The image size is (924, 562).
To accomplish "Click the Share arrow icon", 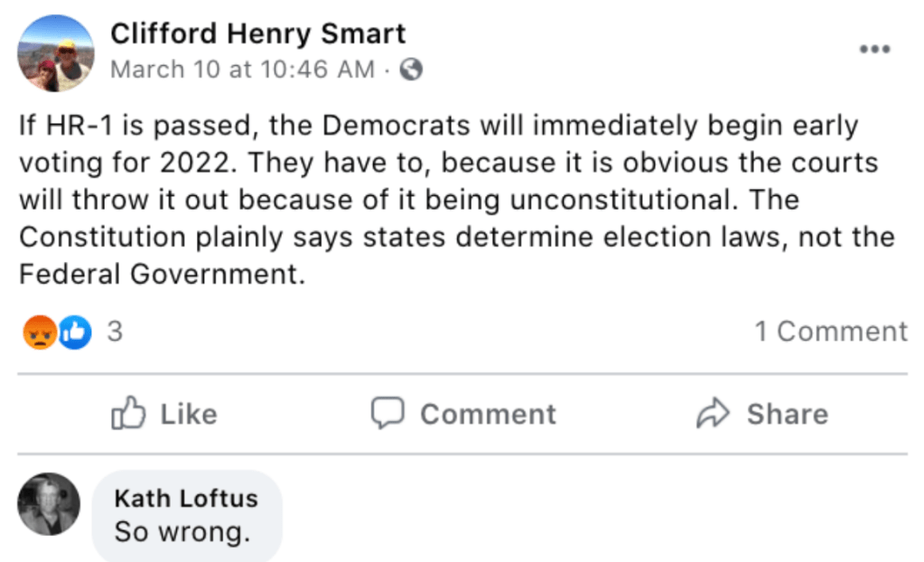I will tap(713, 414).
